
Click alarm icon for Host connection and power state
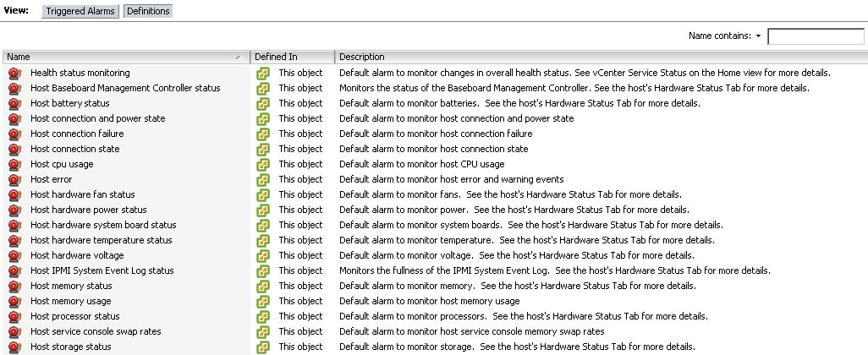click(15, 119)
